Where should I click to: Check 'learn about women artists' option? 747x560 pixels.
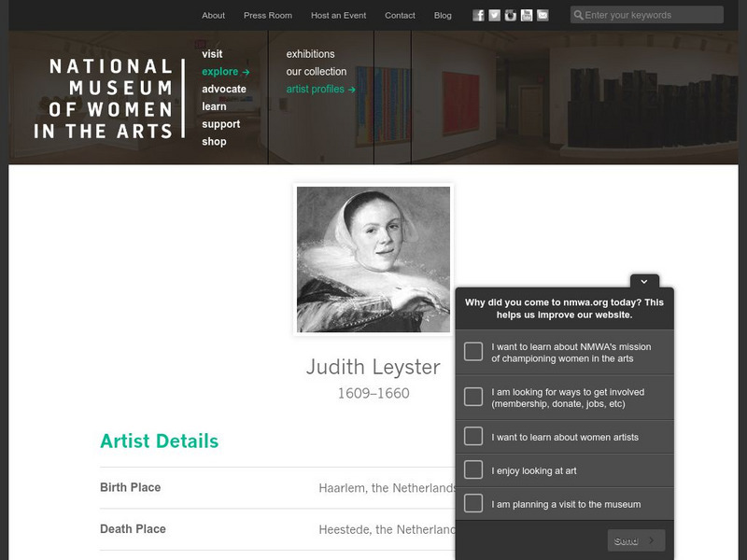tap(473, 436)
